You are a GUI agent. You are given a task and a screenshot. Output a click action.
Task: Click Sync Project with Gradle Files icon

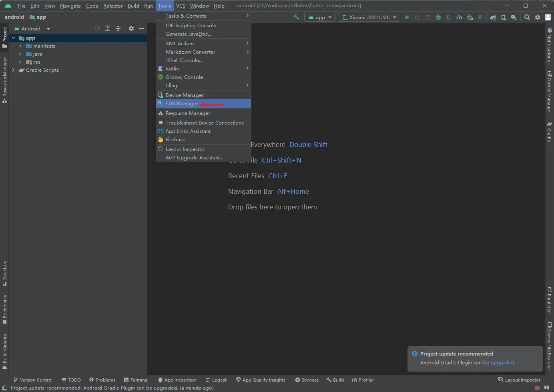click(x=493, y=17)
